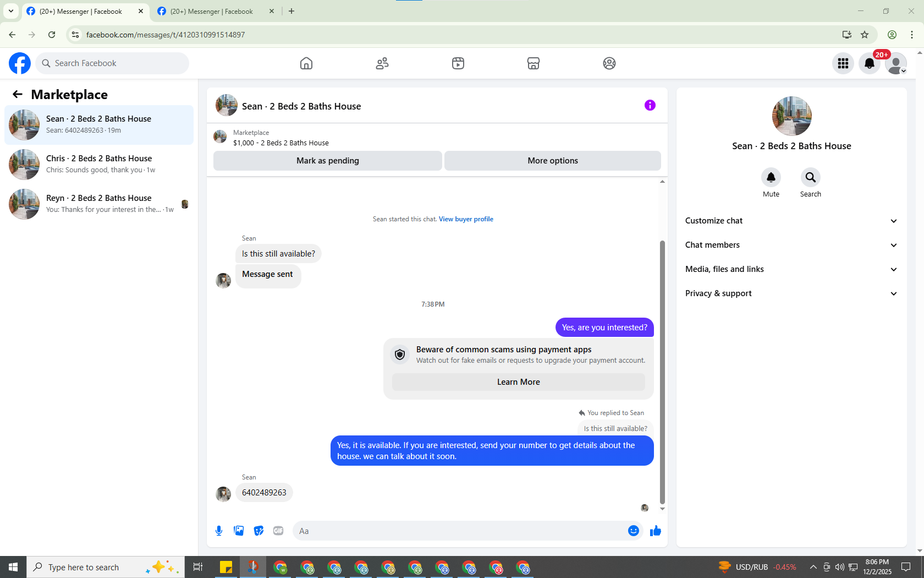This screenshot has width=924, height=578.
Task: Open the emoji picker in message box
Action: 634,531
